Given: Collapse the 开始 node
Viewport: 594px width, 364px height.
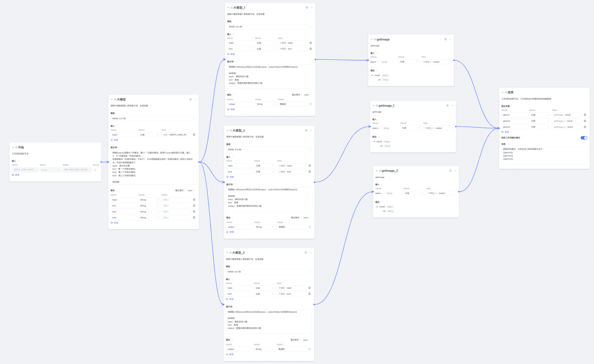Looking at the screenshot, I should pyautogui.click(x=13, y=147).
